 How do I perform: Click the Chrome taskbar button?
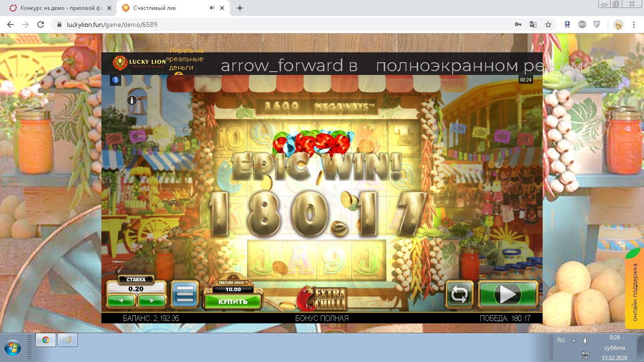[46, 340]
